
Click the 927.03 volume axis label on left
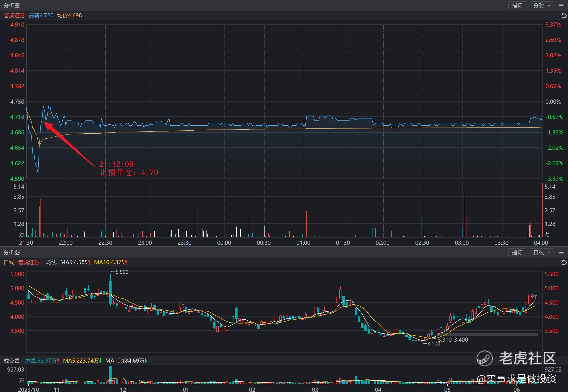point(16,369)
